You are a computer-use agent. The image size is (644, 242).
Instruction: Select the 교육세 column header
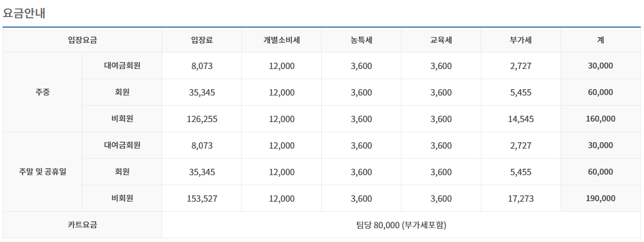pos(441,40)
